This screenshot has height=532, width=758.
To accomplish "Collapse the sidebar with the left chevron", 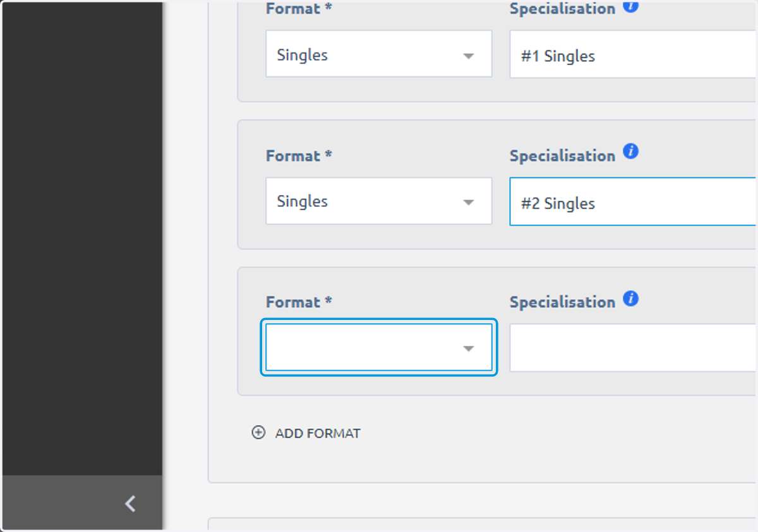I will (x=130, y=504).
